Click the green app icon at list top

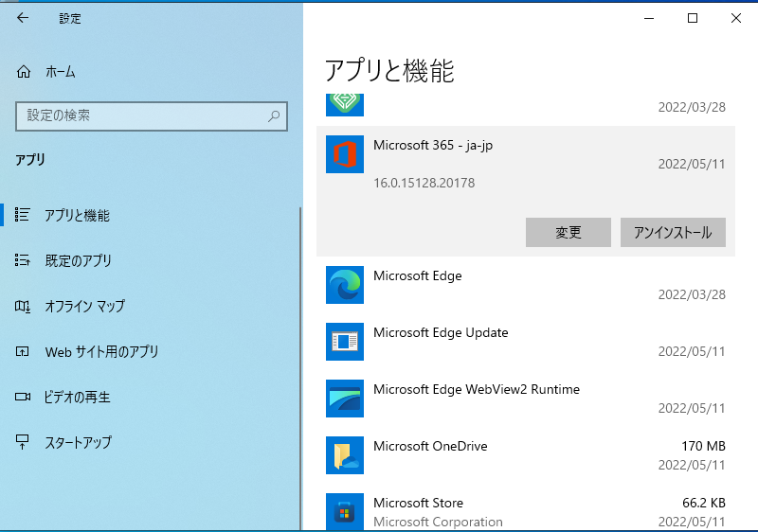pyautogui.click(x=345, y=103)
